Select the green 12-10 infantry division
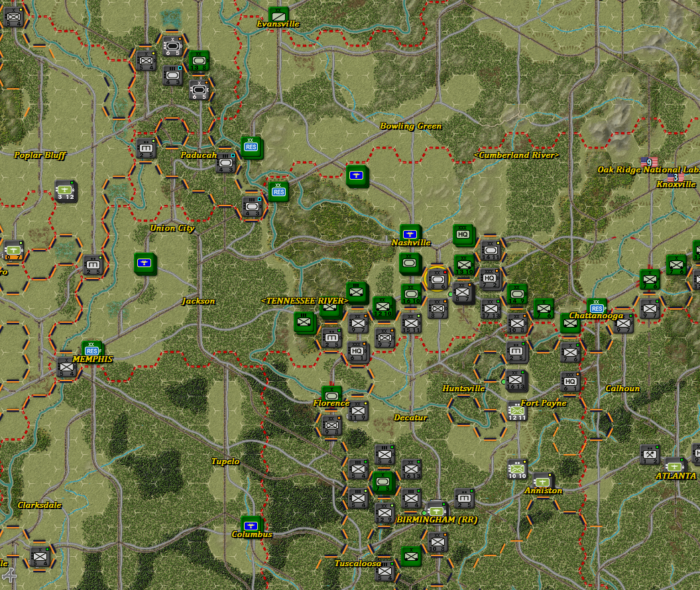700x590 pixels. tap(383, 307)
